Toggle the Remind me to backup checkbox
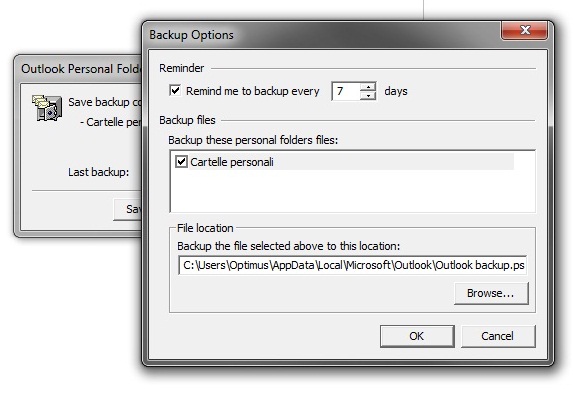 pyautogui.click(x=175, y=90)
